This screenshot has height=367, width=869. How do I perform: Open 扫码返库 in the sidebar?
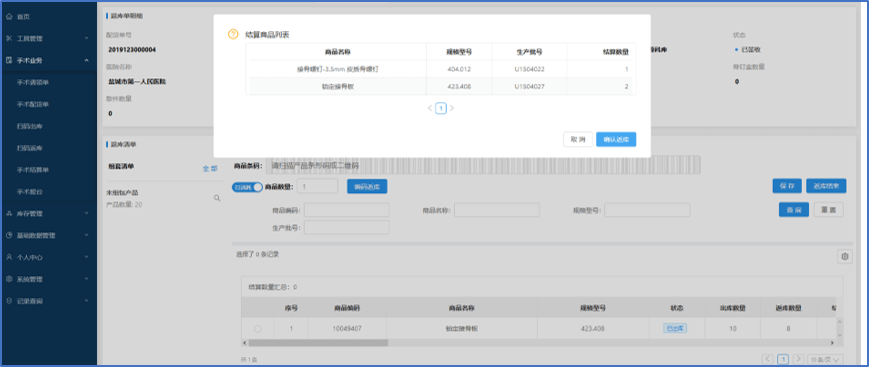pyautogui.click(x=30, y=148)
